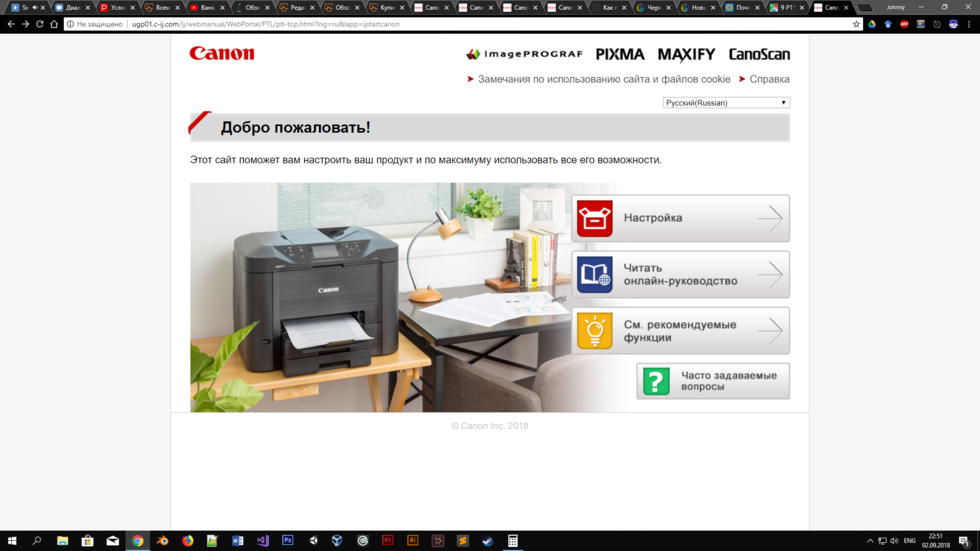Open Firefox from the taskbar
The height and width of the screenshot is (551, 980).
click(187, 541)
